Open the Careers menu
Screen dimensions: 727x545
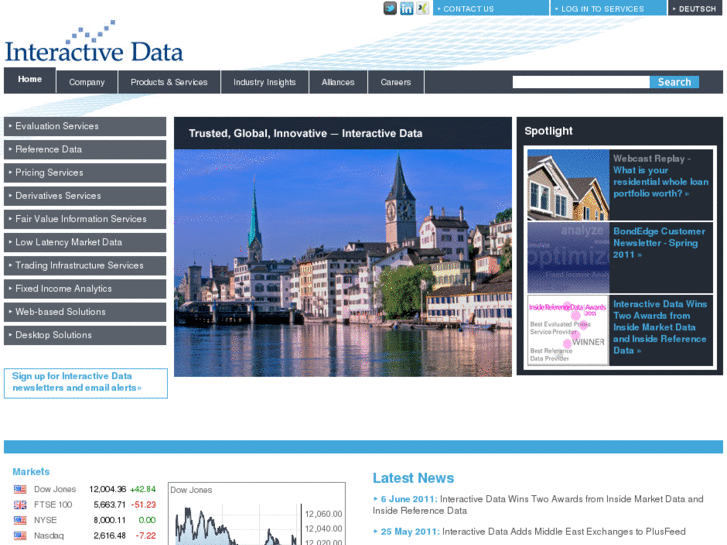click(x=395, y=82)
